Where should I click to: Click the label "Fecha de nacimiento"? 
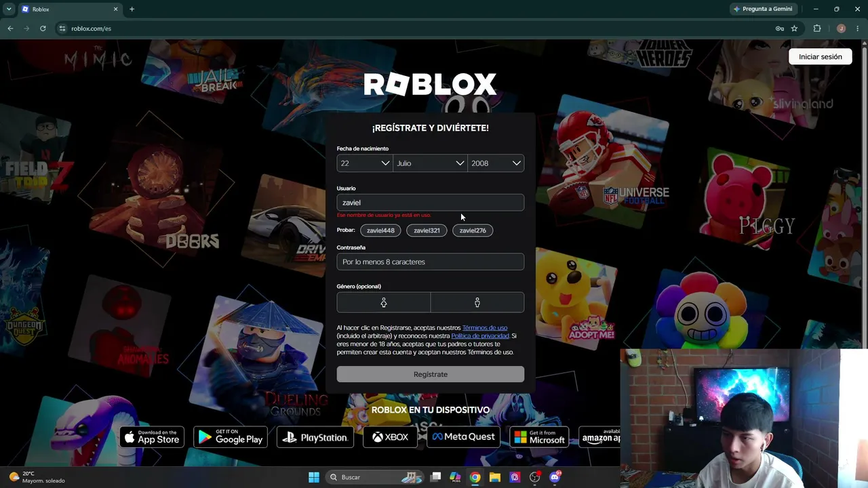click(363, 148)
